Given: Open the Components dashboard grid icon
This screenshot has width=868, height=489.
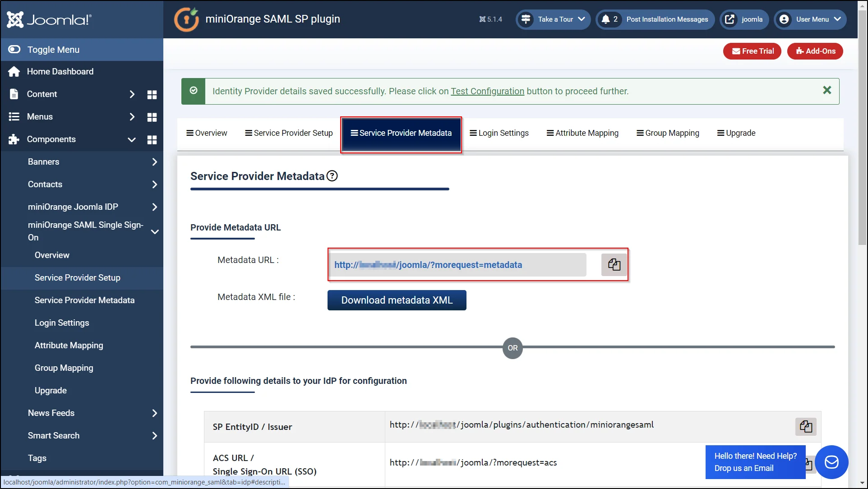Looking at the screenshot, I should point(152,139).
